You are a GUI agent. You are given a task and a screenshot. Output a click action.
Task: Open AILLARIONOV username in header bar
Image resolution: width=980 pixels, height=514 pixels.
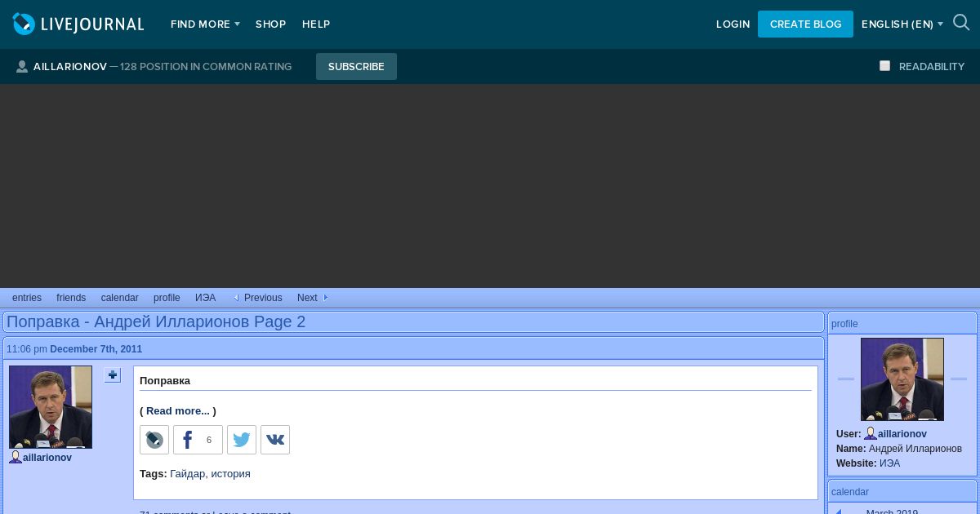(x=70, y=67)
